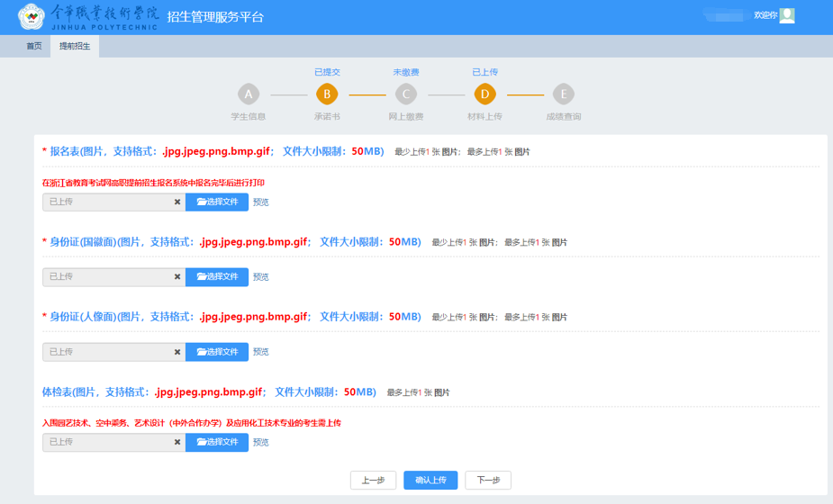
Task: Preview the uploaded 身份证(人像面) image
Action: click(x=261, y=352)
